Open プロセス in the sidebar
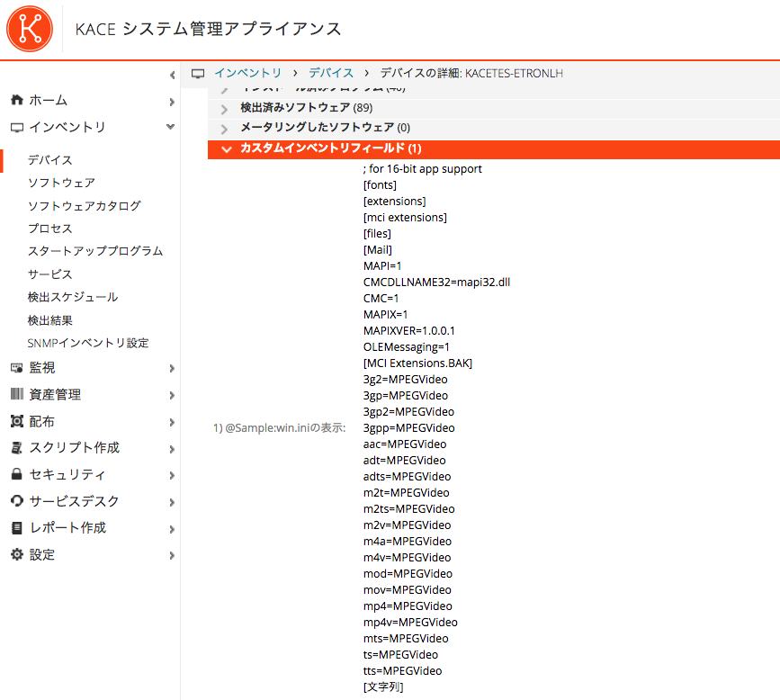Image resolution: width=780 pixels, height=700 pixels. (49, 229)
